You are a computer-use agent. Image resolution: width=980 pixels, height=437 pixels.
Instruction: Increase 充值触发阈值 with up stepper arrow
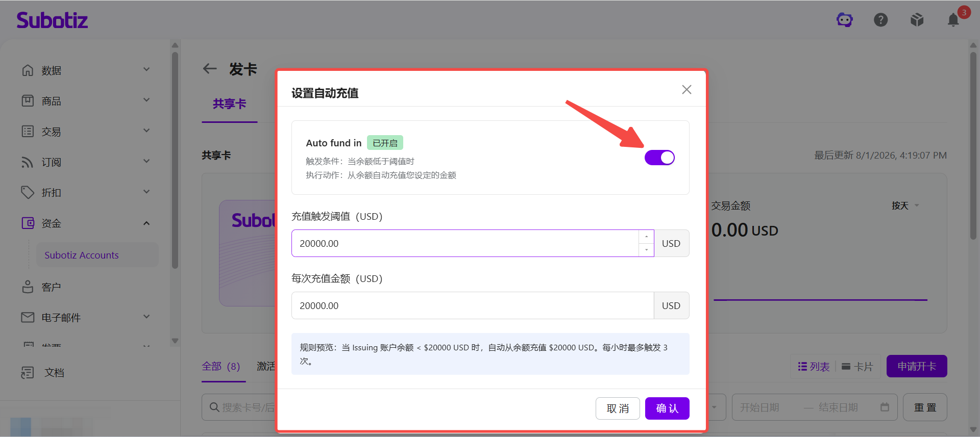click(x=646, y=237)
